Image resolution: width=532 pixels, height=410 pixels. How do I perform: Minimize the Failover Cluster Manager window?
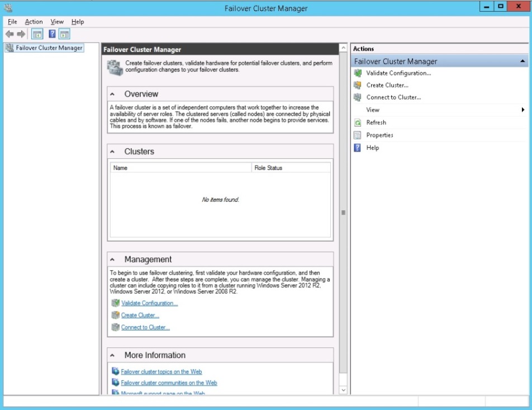487,7
